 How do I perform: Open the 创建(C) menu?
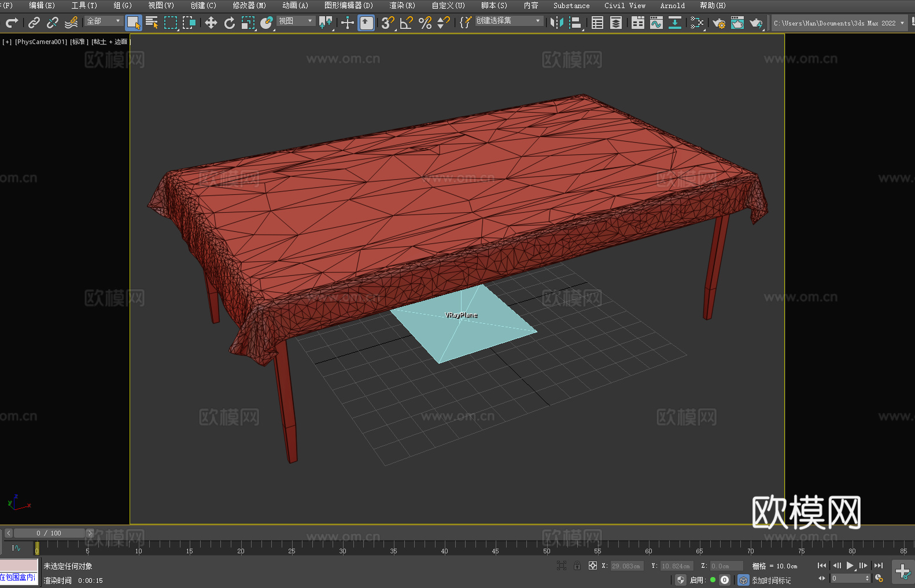(203, 5)
